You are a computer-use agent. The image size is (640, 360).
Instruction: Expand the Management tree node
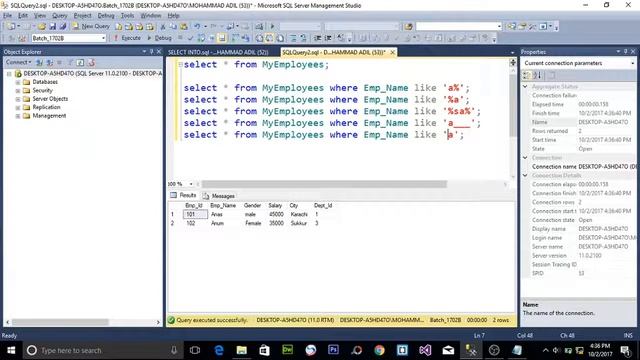[18, 116]
